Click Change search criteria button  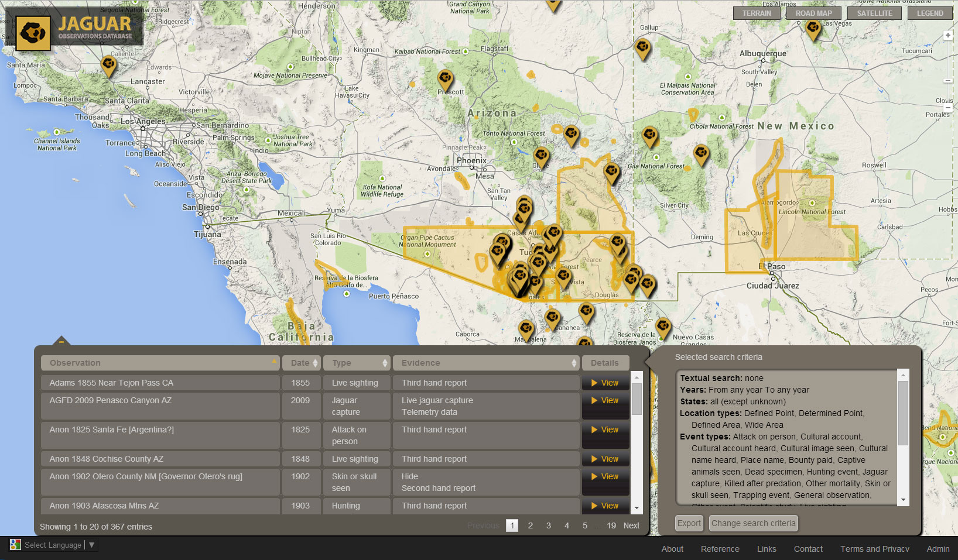[754, 523]
